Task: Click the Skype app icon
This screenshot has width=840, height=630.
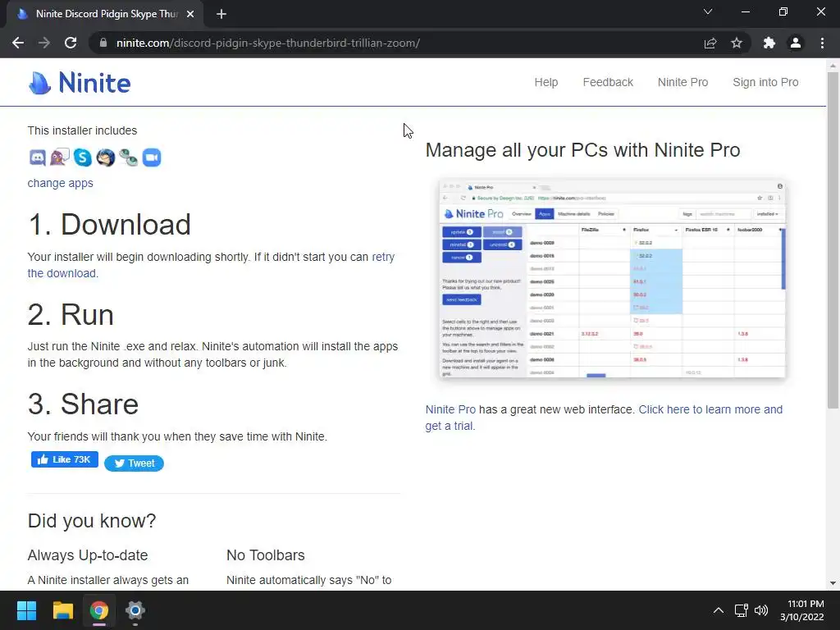Action: coord(83,157)
